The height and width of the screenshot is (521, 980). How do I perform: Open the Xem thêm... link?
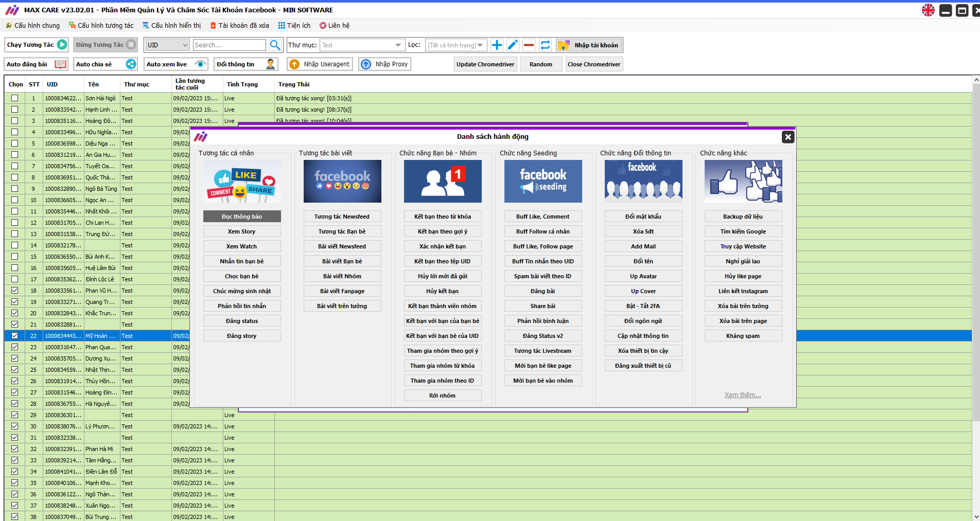tap(743, 395)
